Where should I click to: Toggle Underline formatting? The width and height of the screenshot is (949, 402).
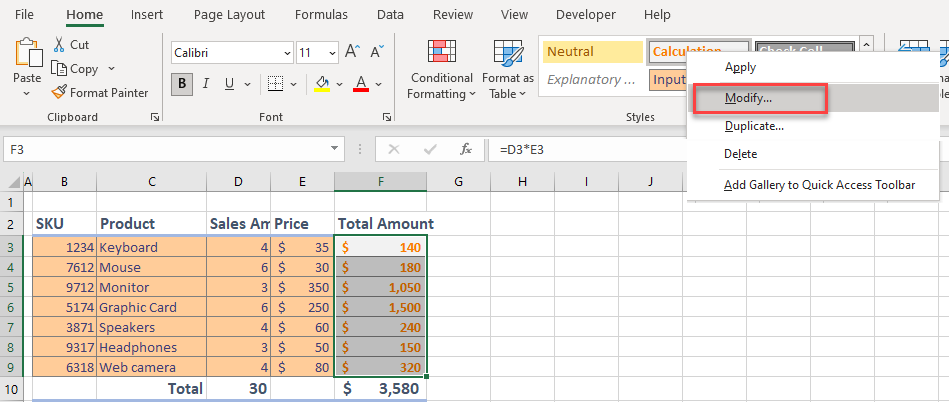(231, 84)
